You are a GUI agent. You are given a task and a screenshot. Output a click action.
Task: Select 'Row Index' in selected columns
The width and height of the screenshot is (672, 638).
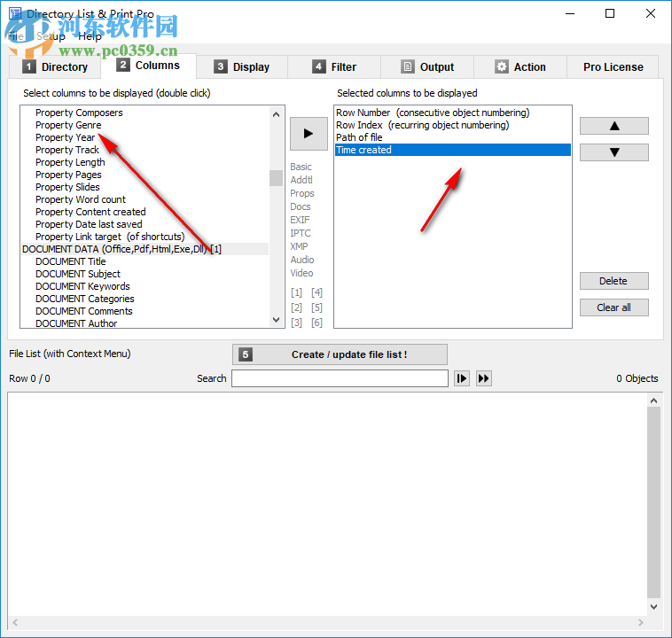coord(452,125)
